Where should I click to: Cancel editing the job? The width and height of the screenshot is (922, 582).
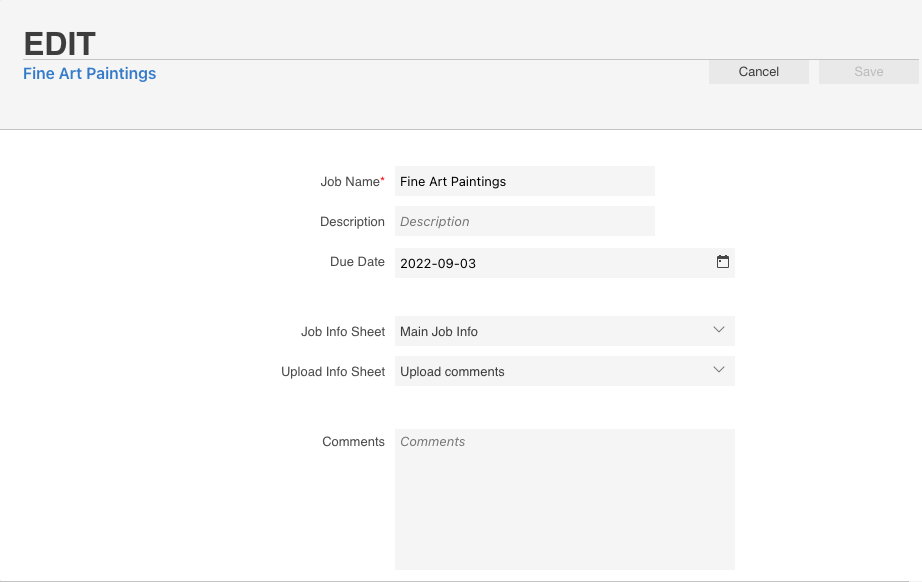click(759, 72)
